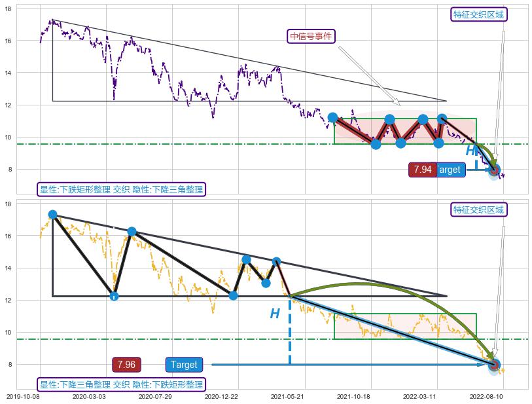Screen dimensions: 532x404
Task: Select the bottom chart's "显性:下降三角整理" pattern label
Action: point(122,384)
